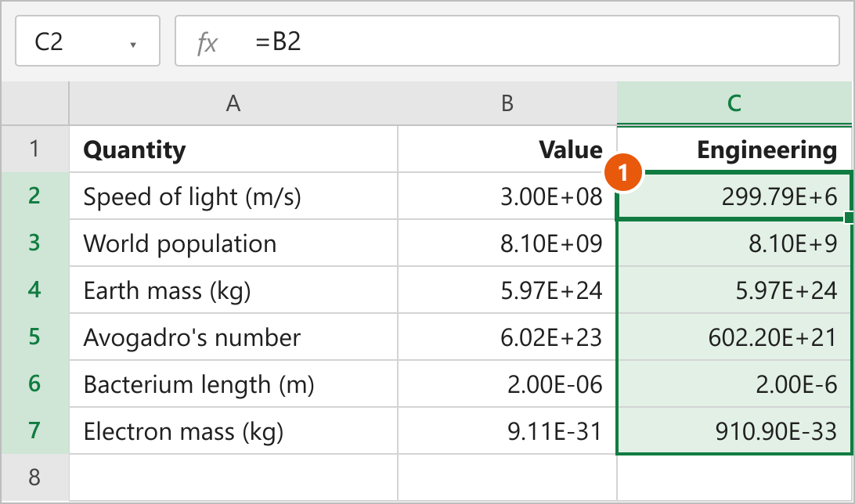Select cell 'Speed of light (m/s)'
The height and width of the screenshot is (504, 855).
(x=233, y=196)
